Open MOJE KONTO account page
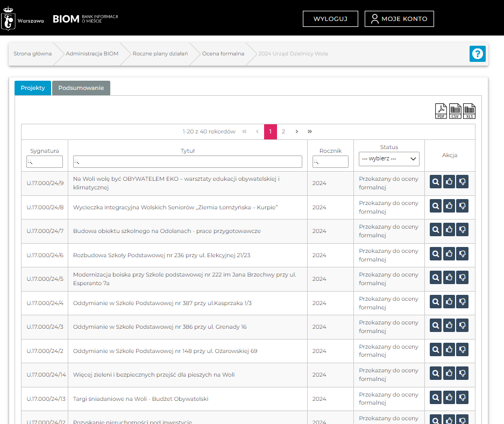504x424 pixels. click(x=399, y=19)
